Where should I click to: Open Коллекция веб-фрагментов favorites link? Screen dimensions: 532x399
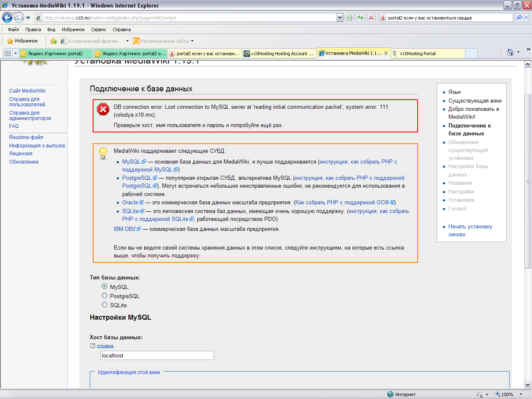(x=91, y=41)
